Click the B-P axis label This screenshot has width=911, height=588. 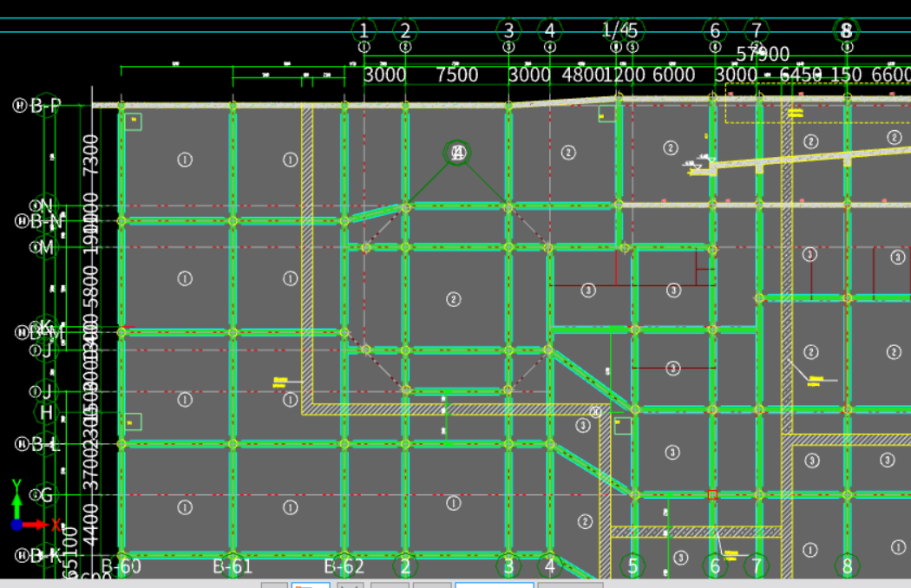point(45,106)
